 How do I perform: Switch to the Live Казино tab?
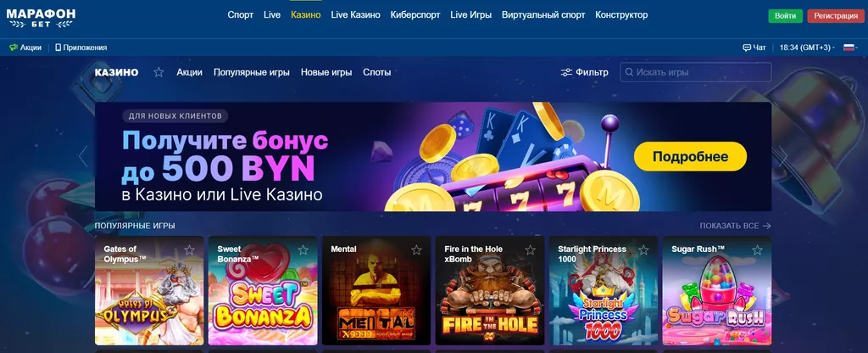(x=355, y=15)
